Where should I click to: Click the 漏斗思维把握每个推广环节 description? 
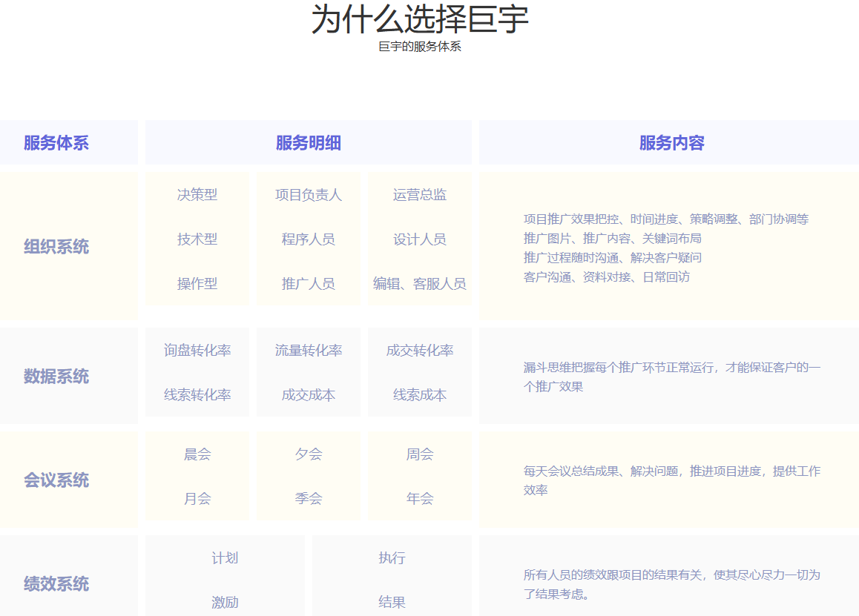click(671, 377)
